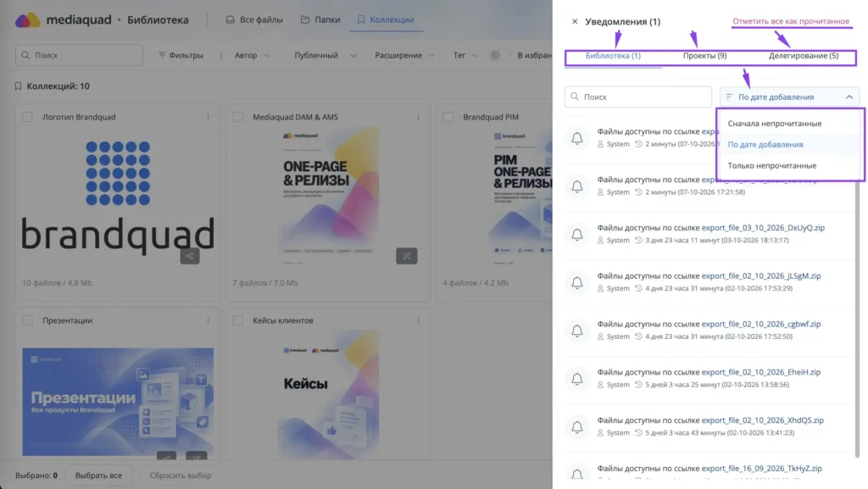Collapse the По дате добавления sort dropdown
Screen dimensions: 868x489
(x=789, y=97)
